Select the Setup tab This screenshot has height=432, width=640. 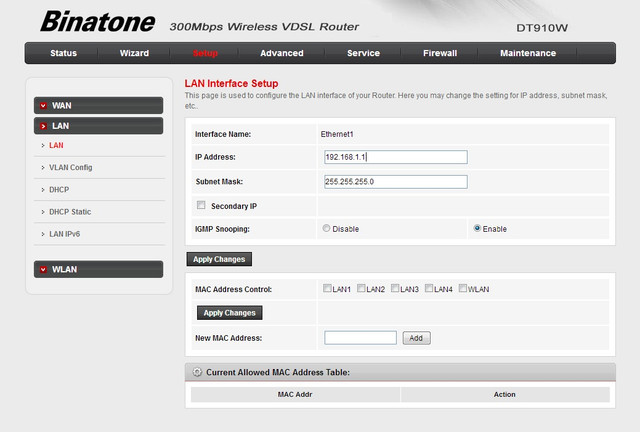205,53
